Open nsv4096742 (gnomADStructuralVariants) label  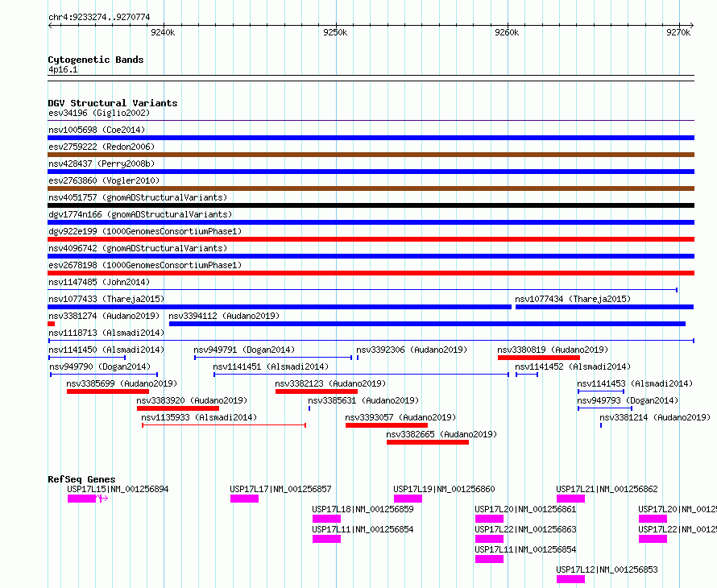click(x=138, y=248)
